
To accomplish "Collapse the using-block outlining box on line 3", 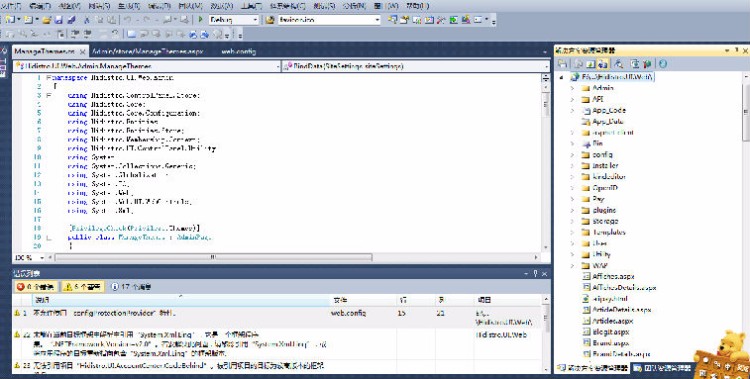I will click(x=49, y=95).
